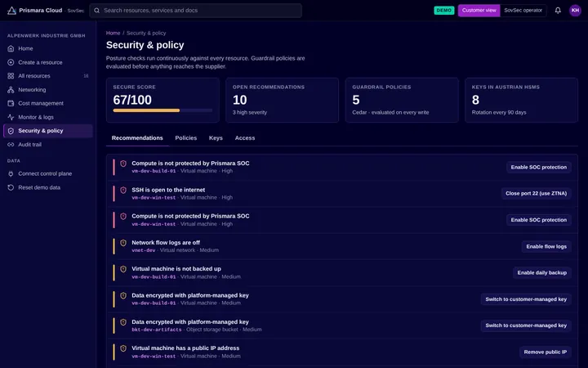
Task: Click the Connect control plane plug icon
Action: (11, 173)
